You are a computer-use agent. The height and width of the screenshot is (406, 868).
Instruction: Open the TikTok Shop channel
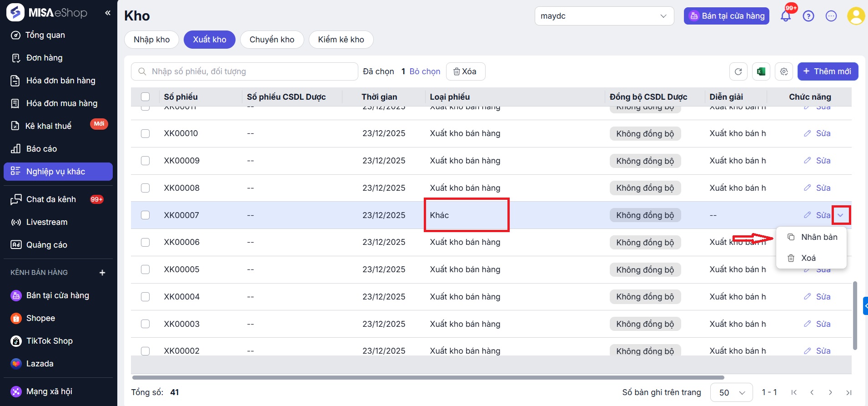58,341
